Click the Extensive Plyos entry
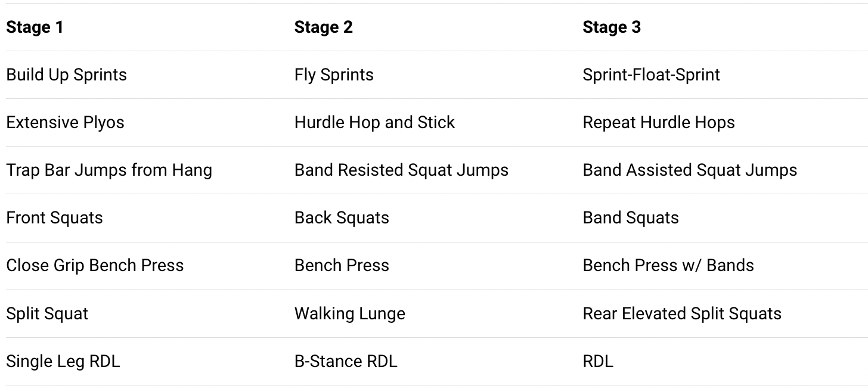This screenshot has height=392, width=868. (x=66, y=123)
